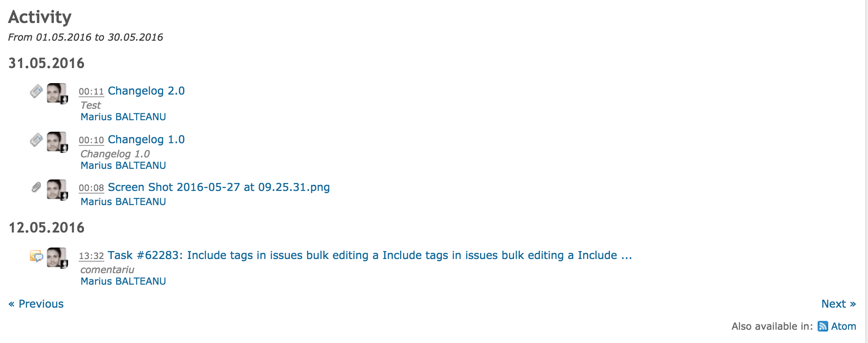Click the paperclip attachment icon beside Screen Shot entry
This screenshot has height=343, width=868.
36,187
